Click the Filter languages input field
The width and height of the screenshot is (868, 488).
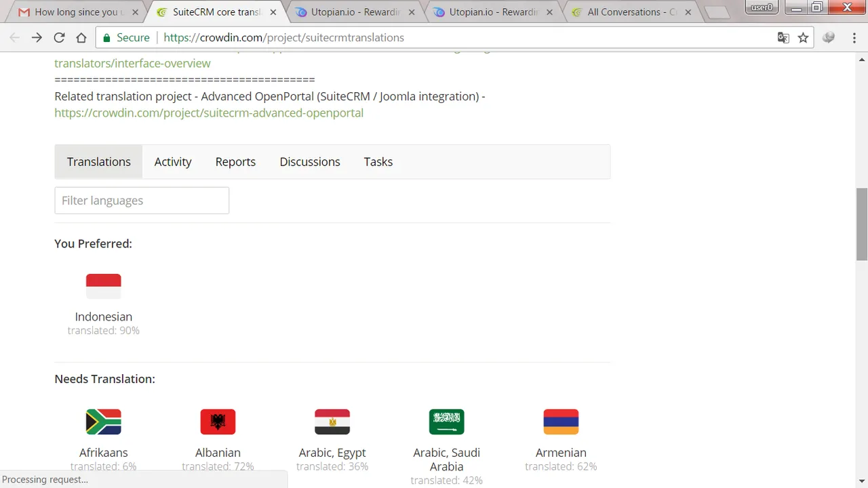(142, 201)
